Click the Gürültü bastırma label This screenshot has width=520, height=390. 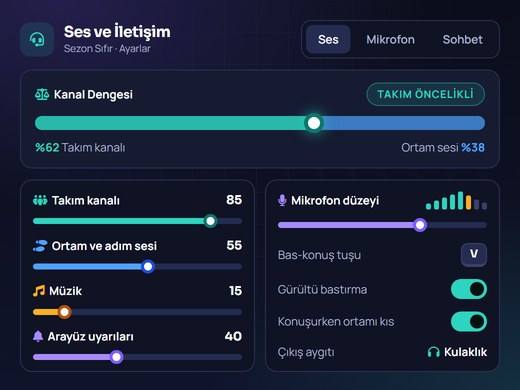click(x=322, y=289)
